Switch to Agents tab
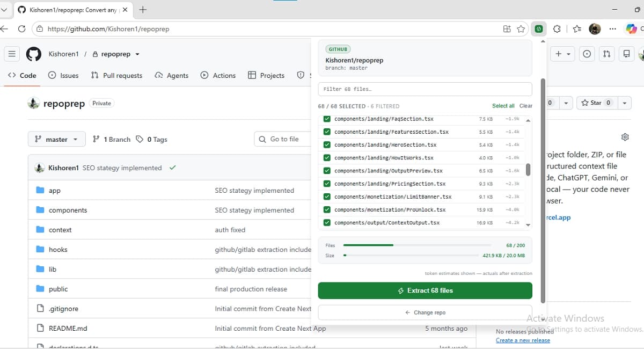Image resolution: width=644 pixels, height=349 pixels. click(x=171, y=75)
